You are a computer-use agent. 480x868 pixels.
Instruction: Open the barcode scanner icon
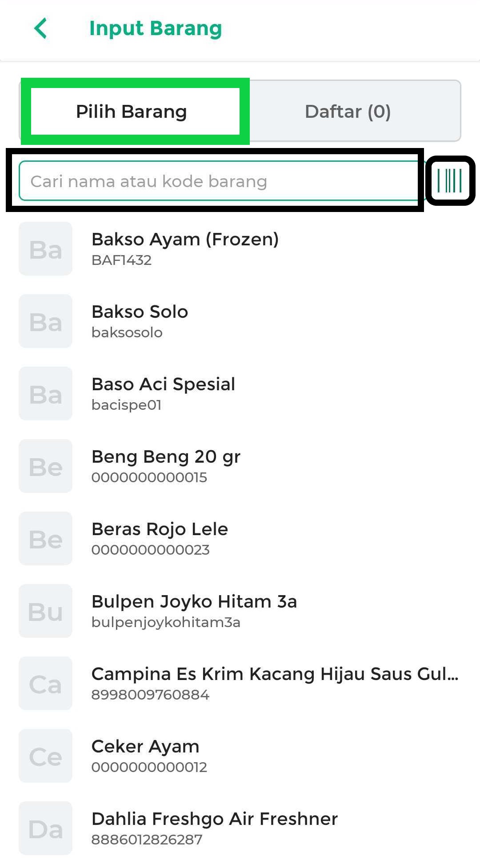450,181
